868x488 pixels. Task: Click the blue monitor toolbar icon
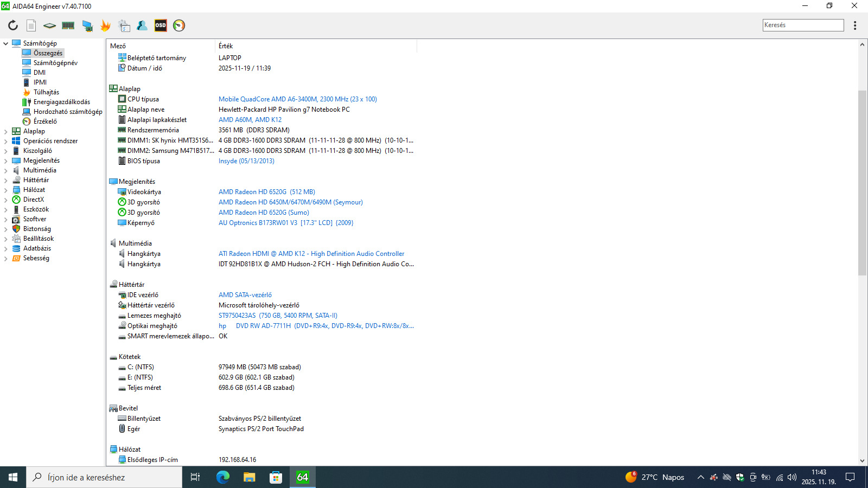[x=87, y=25]
